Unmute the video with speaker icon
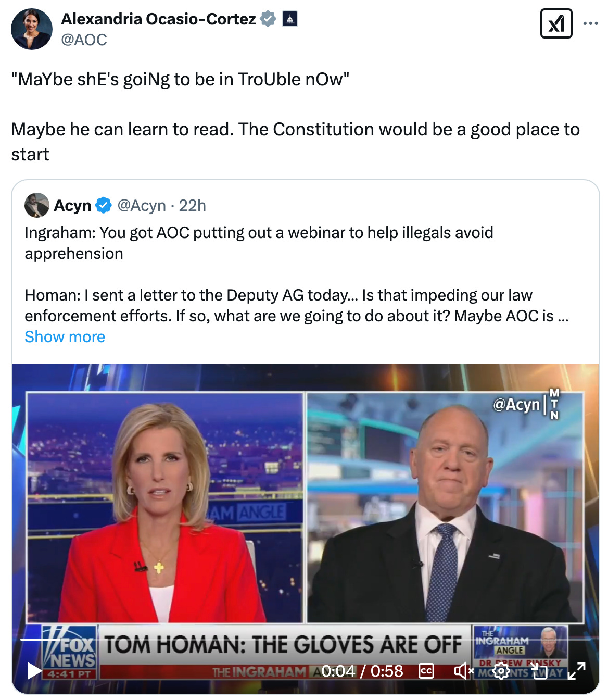608x700 pixels. pos(463,671)
